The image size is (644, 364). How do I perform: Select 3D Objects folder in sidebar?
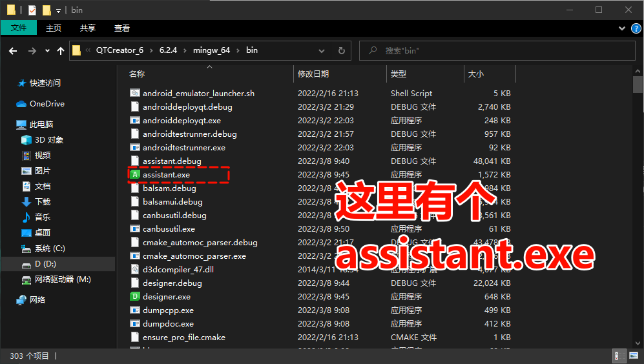pyautogui.click(x=43, y=140)
